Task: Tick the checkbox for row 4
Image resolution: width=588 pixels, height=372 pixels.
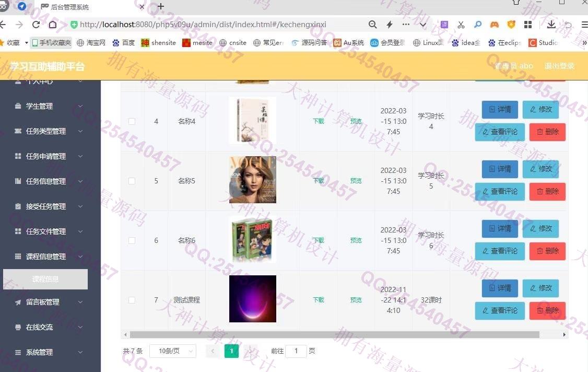Action: [x=132, y=121]
